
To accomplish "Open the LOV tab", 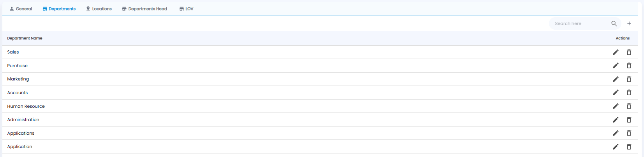I will pyautogui.click(x=186, y=9).
